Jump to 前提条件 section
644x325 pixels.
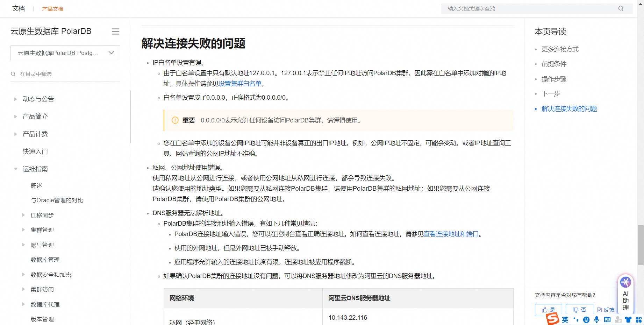pyautogui.click(x=554, y=64)
